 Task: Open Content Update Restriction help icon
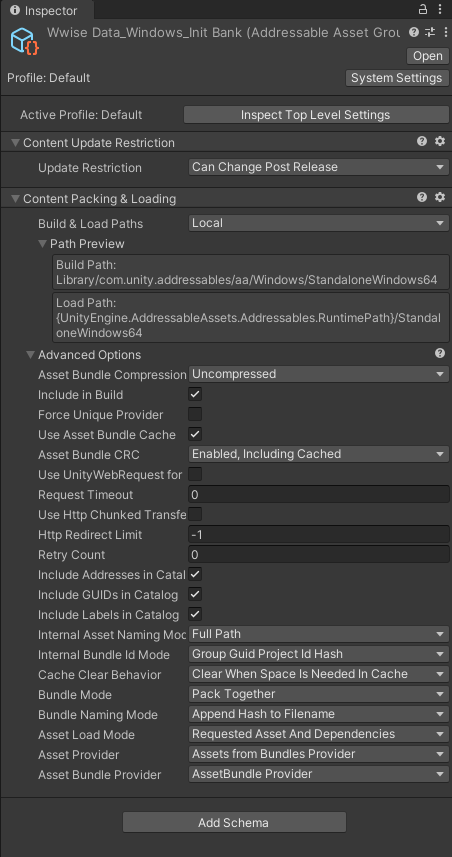[x=422, y=142]
